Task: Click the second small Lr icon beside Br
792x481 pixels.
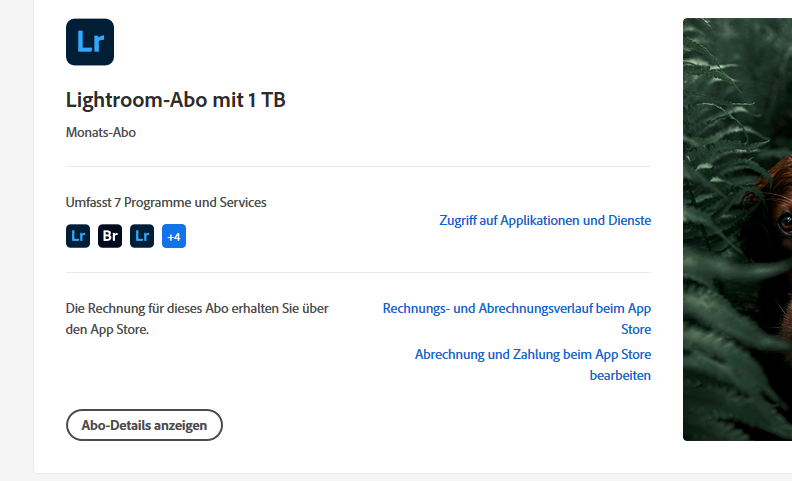Action: pos(142,236)
